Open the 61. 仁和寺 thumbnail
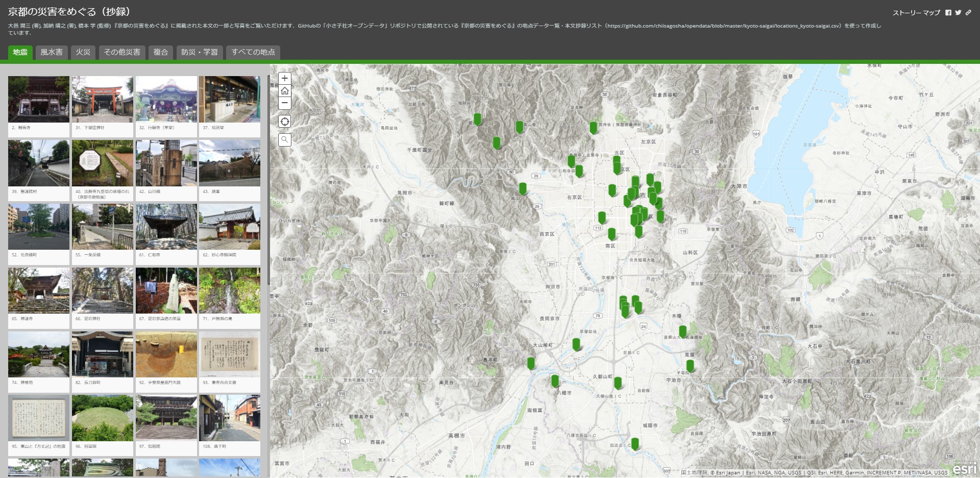Image resolution: width=980 pixels, height=478 pixels. pyautogui.click(x=166, y=227)
